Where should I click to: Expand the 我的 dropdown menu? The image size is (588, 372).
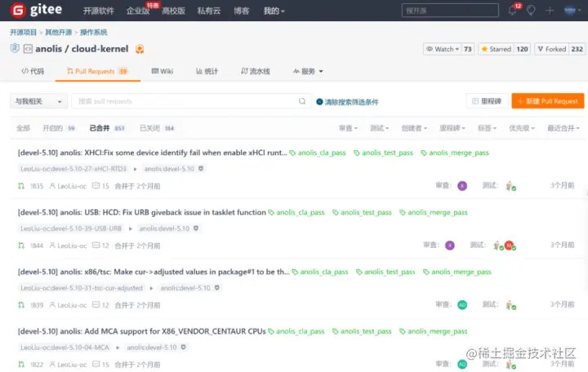(274, 11)
